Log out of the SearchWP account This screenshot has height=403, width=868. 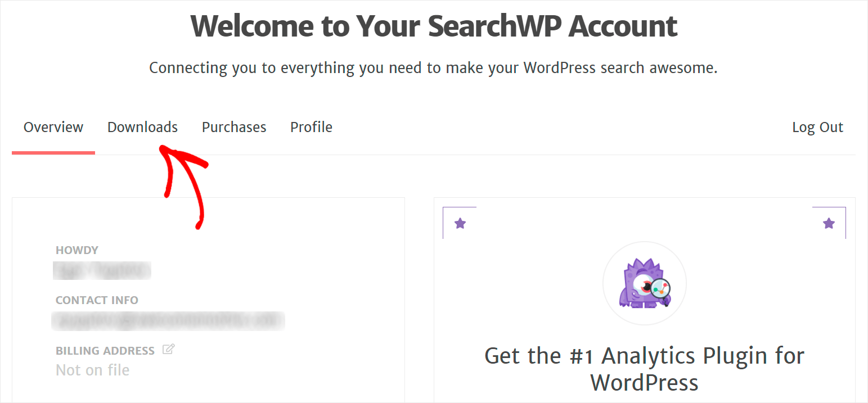pyautogui.click(x=817, y=127)
